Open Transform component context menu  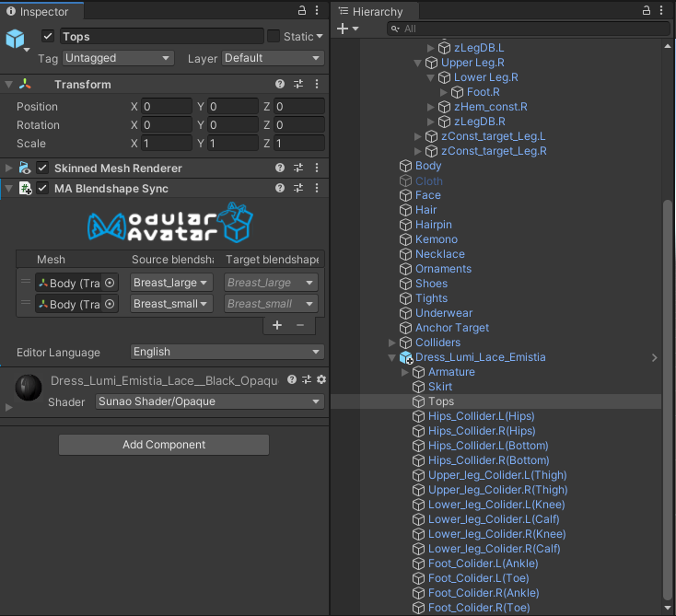coord(317,84)
